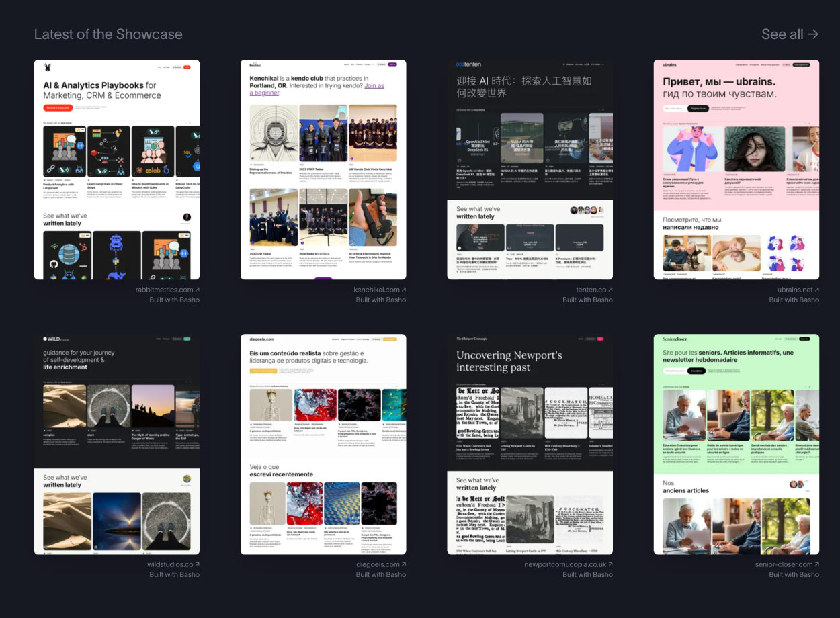Open the newportcornucopia.co.uk link

[x=569, y=564]
